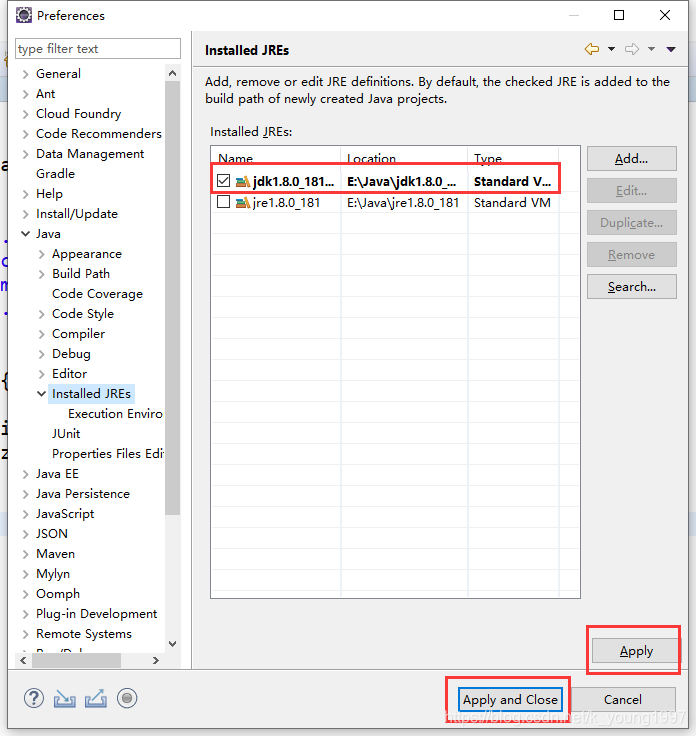This screenshot has height=736, width=696.
Task: Expand the Maven tree node
Action: 25,554
